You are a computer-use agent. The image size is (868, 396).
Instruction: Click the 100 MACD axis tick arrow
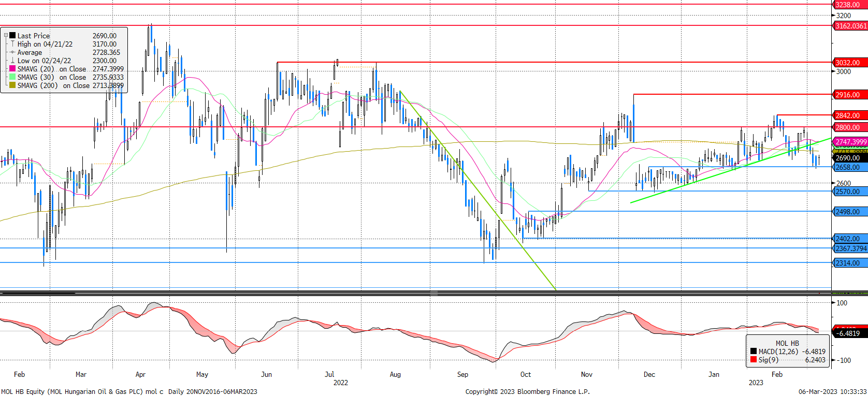pyautogui.click(x=834, y=303)
